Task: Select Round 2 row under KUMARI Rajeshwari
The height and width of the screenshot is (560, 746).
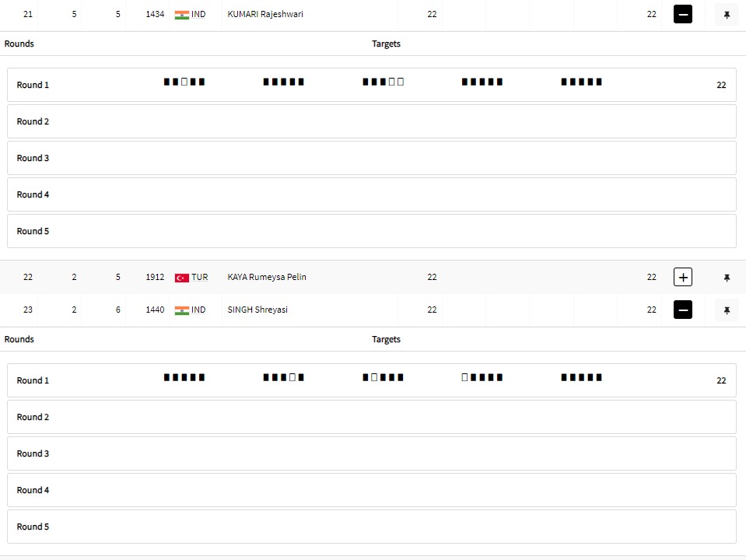Action: pyautogui.click(x=371, y=121)
